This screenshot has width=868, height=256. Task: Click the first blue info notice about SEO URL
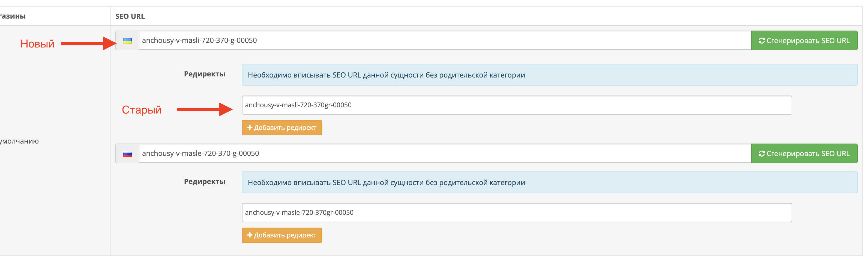pos(550,75)
